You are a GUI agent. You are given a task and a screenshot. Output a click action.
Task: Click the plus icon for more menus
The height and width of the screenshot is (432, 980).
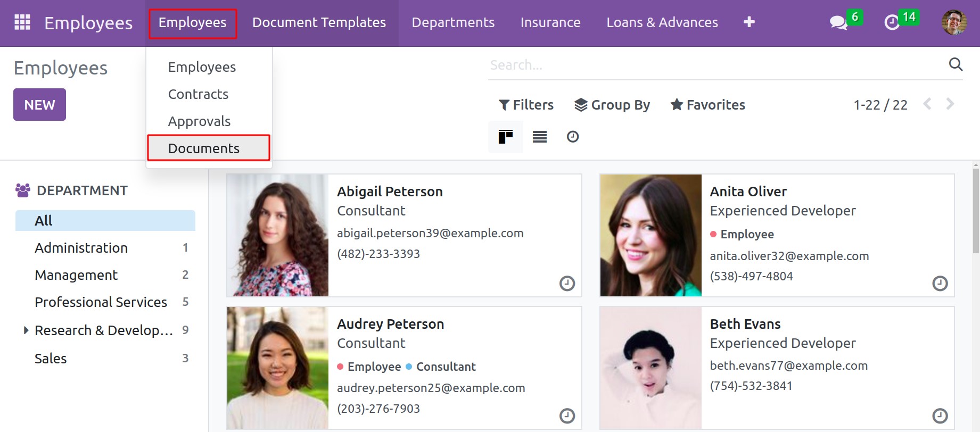point(749,22)
